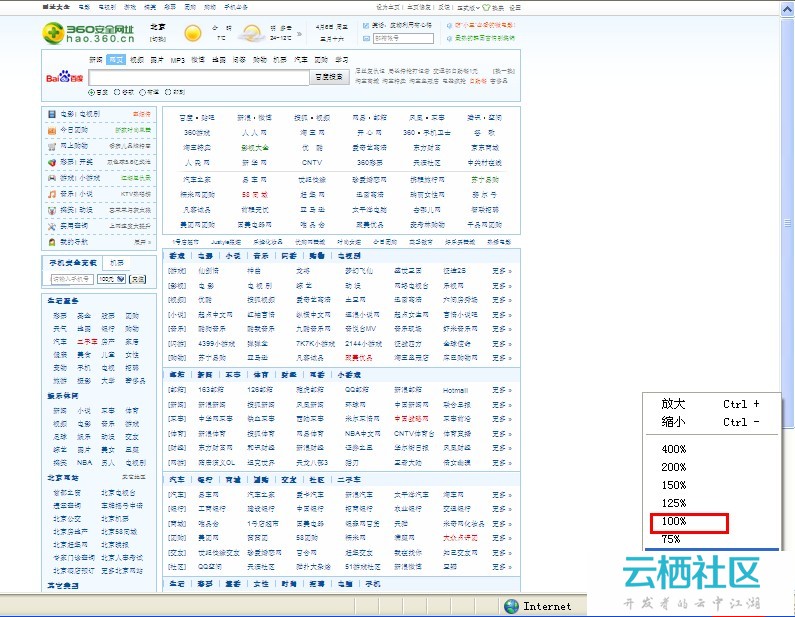Click the orange music note icon
795x617 pixels.
tap(52, 194)
